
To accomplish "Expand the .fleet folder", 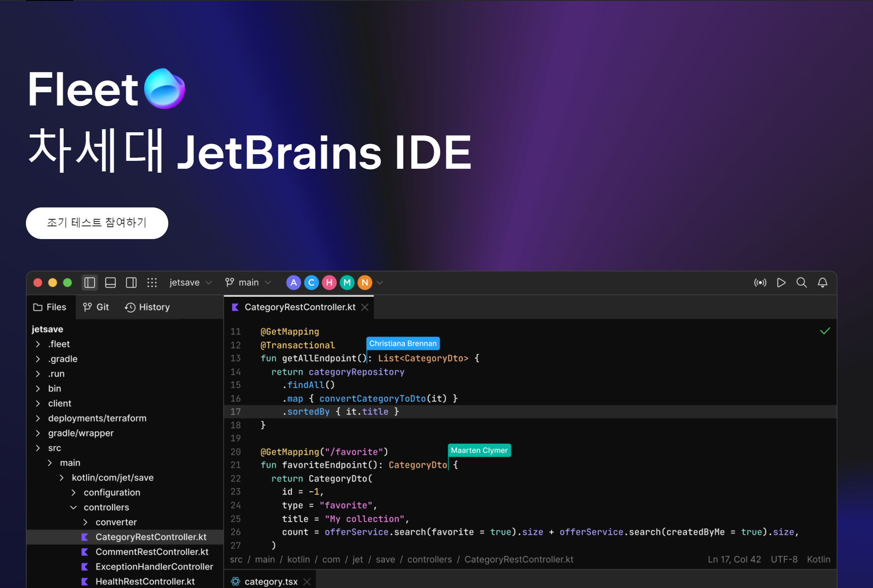I will click(x=38, y=344).
